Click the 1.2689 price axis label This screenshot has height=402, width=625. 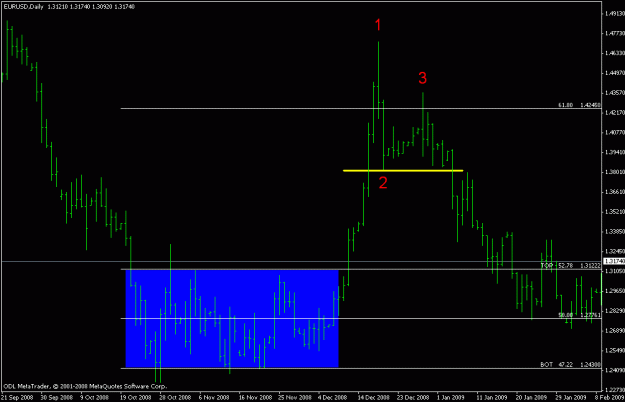(x=615, y=331)
